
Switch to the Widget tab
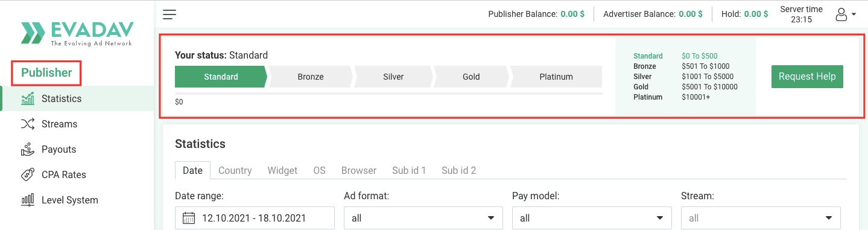283,170
